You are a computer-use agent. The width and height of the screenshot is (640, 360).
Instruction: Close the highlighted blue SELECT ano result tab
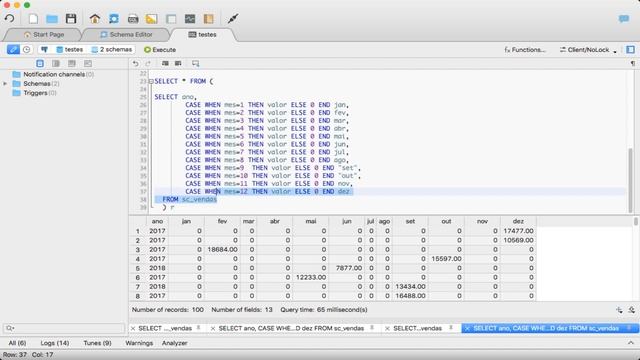[467, 328]
